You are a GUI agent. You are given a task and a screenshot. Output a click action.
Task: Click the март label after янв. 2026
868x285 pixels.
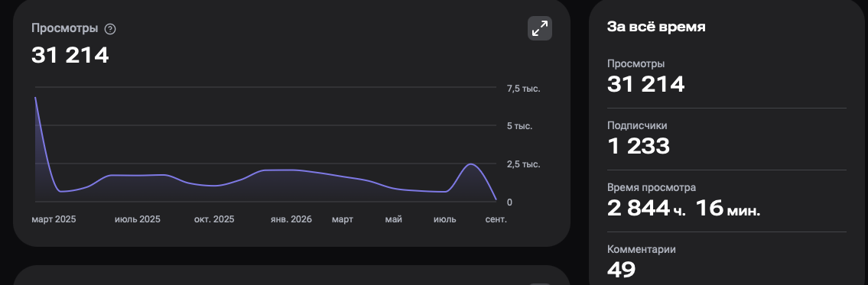pyautogui.click(x=343, y=220)
